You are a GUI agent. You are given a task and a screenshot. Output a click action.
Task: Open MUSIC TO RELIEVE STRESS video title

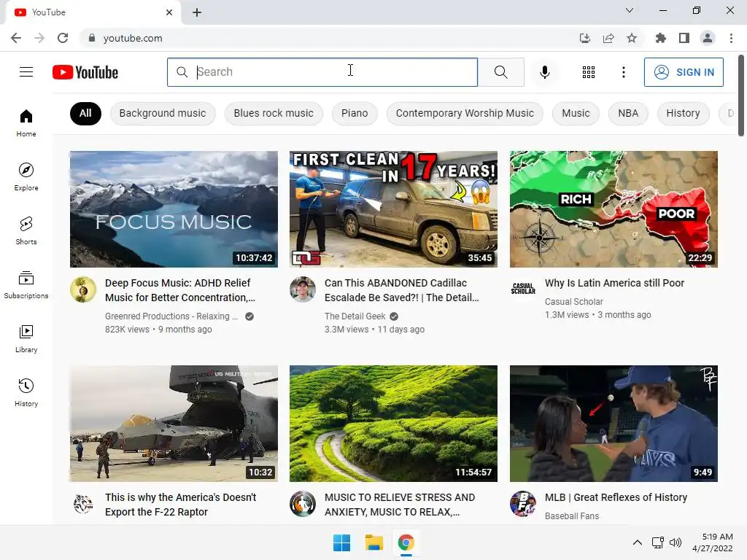(x=400, y=505)
